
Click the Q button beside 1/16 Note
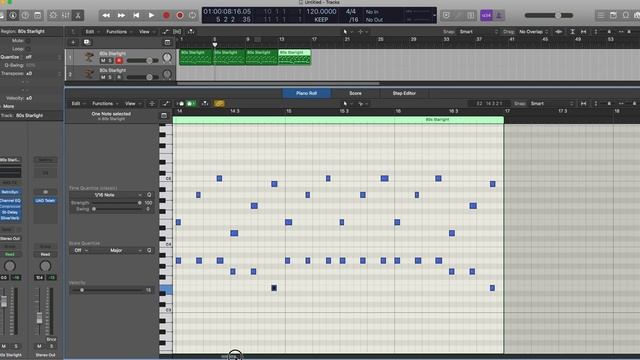149,195
